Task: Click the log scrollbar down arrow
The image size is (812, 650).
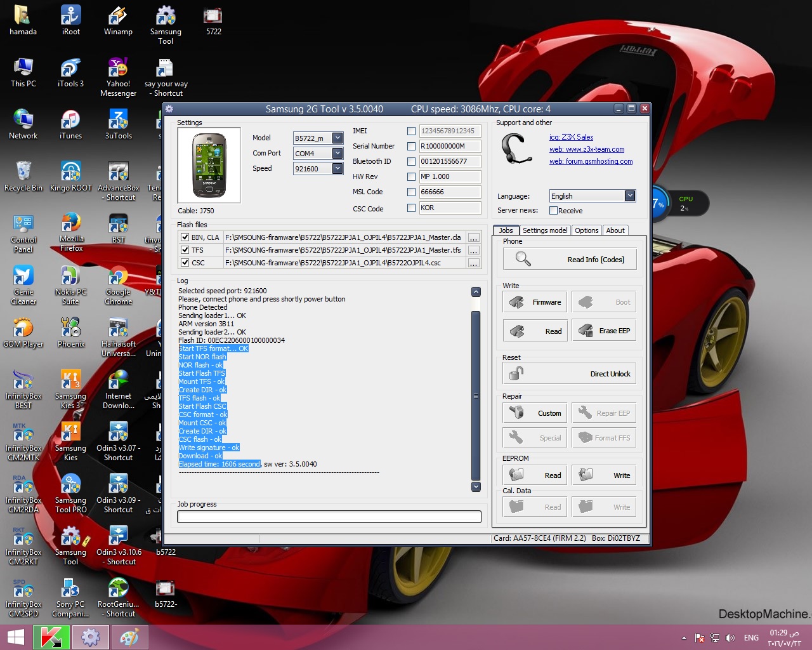Action: click(476, 487)
